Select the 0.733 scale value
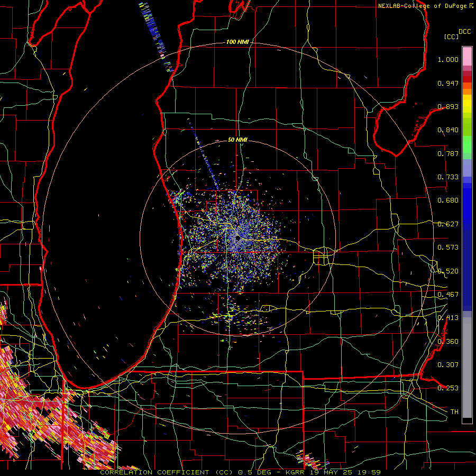Screen dimensions: 476x476 tap(448, 177)
